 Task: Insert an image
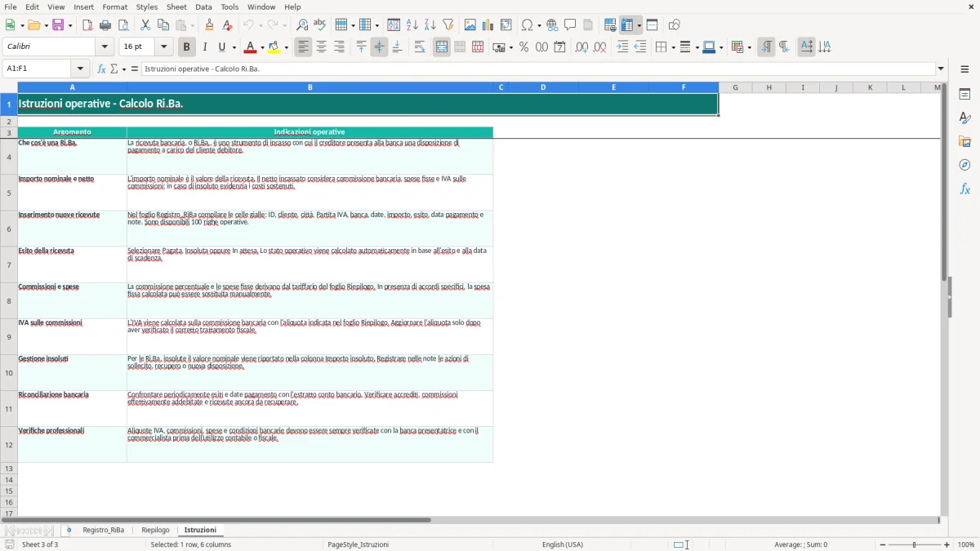tap(470, 25)
